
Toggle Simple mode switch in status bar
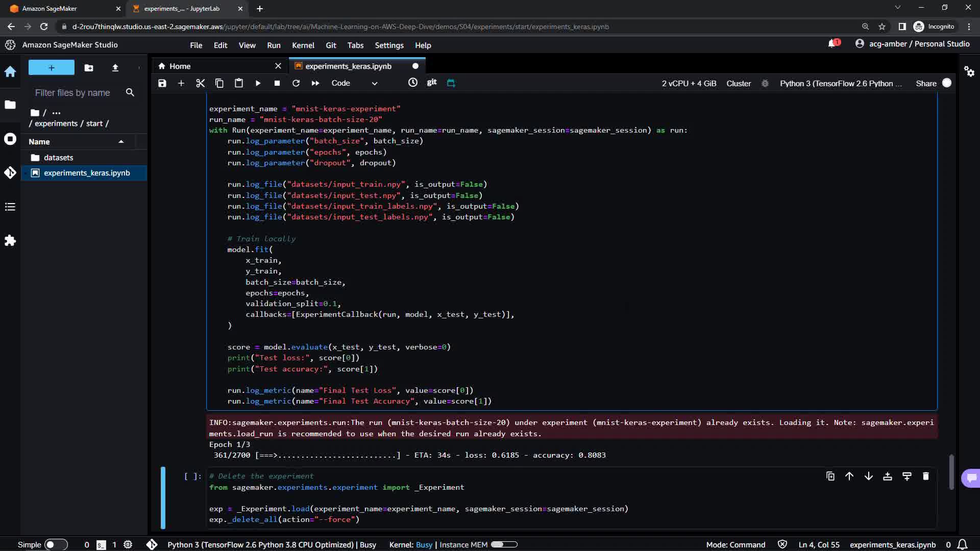click(x=56, y=544)
